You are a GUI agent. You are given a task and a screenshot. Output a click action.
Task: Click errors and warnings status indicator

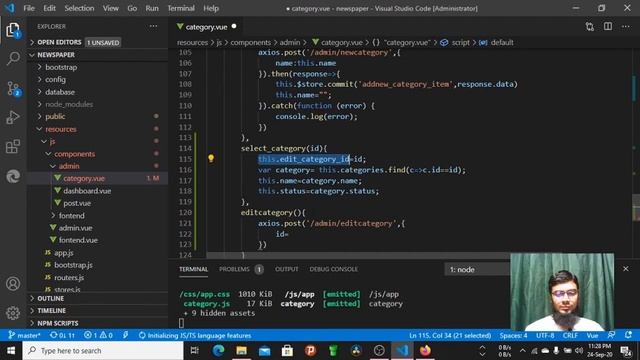pos(98,335)
